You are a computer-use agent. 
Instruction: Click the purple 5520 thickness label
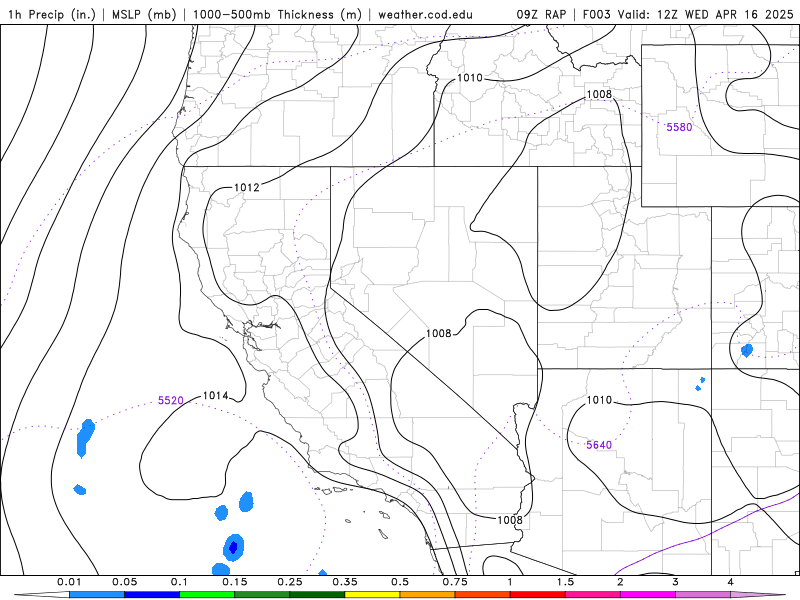point(170,400)
